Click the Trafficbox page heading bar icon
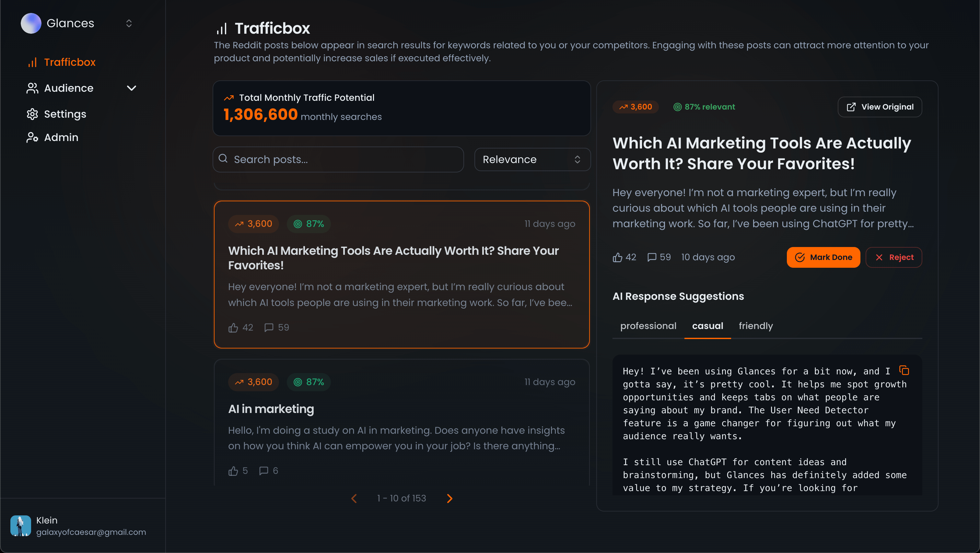980x553 pixels. 221,29
